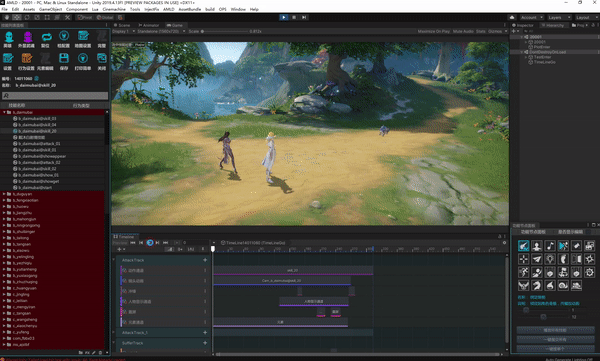Click the cyan hero character icon
This screenshot has height=361, width=600.
coord(8,37)
